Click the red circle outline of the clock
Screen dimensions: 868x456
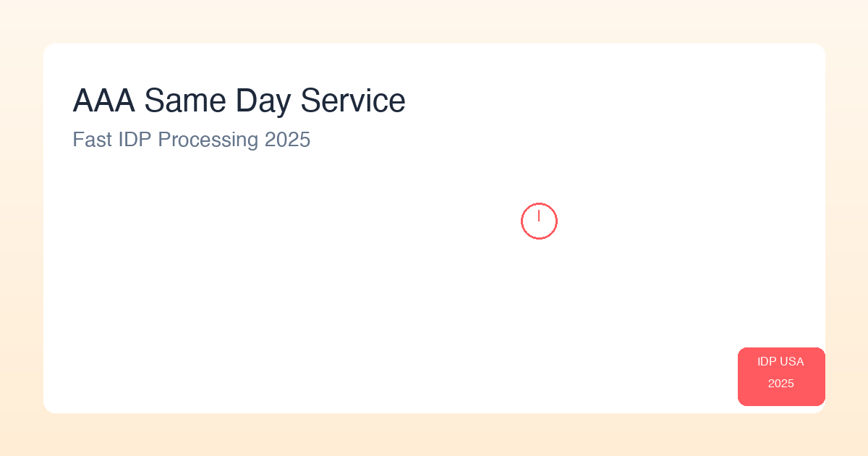pyautogui.click(x=522, y=221)
